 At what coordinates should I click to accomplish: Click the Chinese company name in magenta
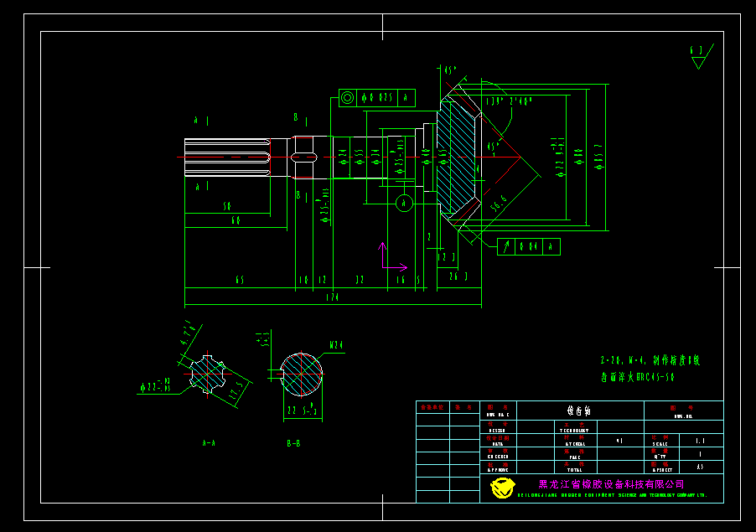(x=611, y=483)
